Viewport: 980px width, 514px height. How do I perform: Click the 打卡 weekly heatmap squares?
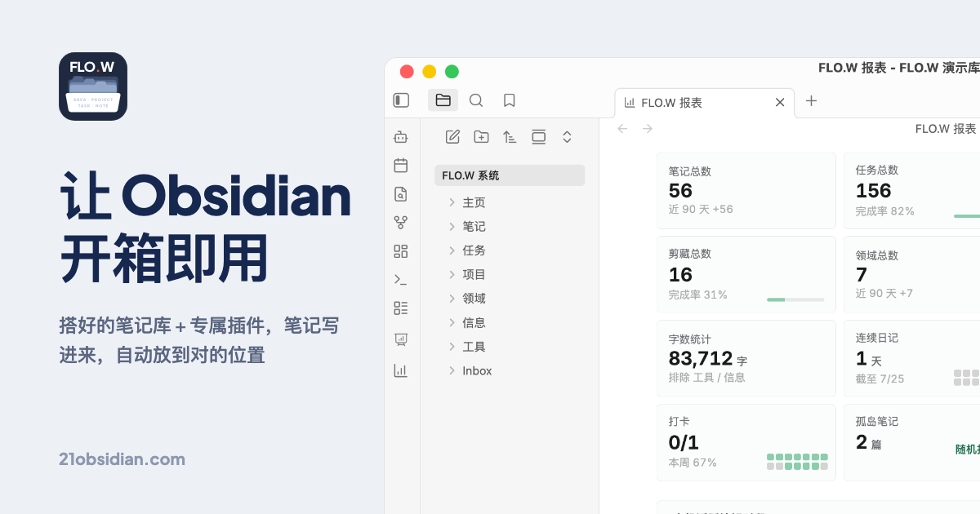(797, 462)
